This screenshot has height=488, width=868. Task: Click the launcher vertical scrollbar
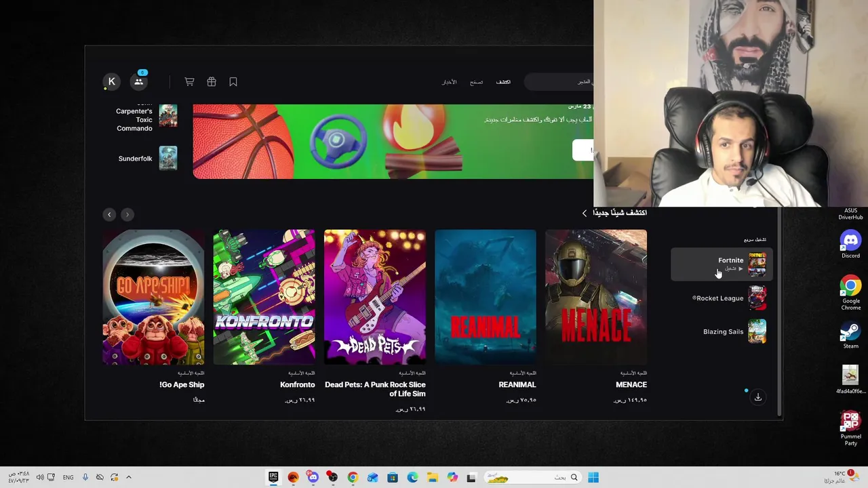779,312
